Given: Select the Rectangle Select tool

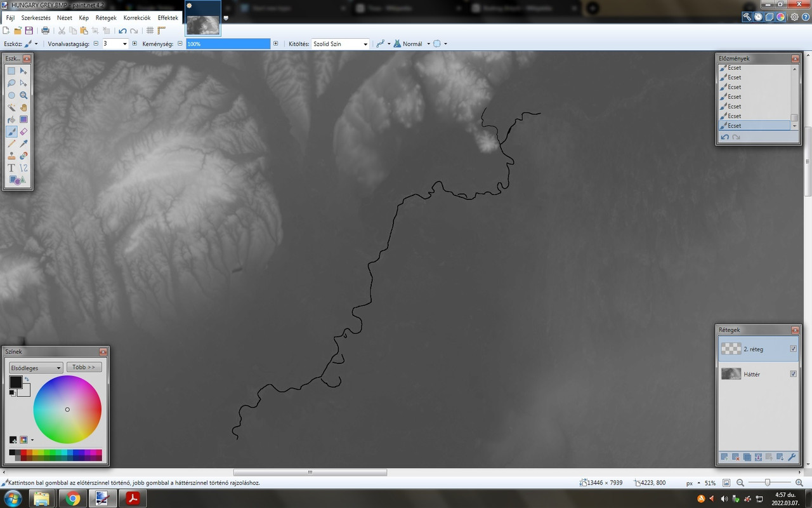Looking at the screenshot, I should (11, 71).
